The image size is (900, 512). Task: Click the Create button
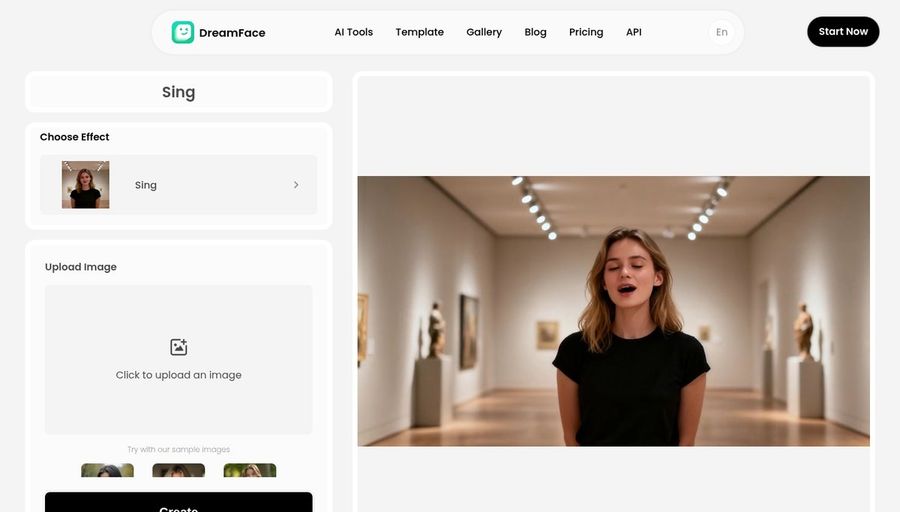[179, 502]
